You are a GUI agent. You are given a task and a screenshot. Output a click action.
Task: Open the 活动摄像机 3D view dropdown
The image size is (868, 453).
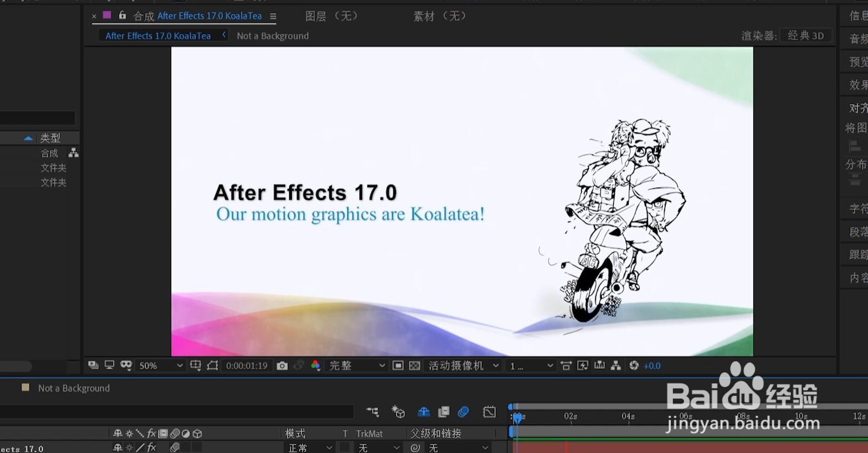[463, 366]
